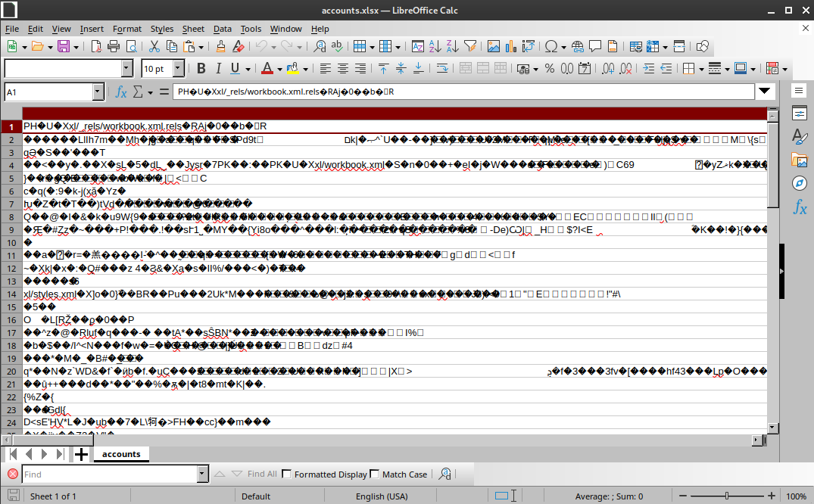Insert a special character

549,46
